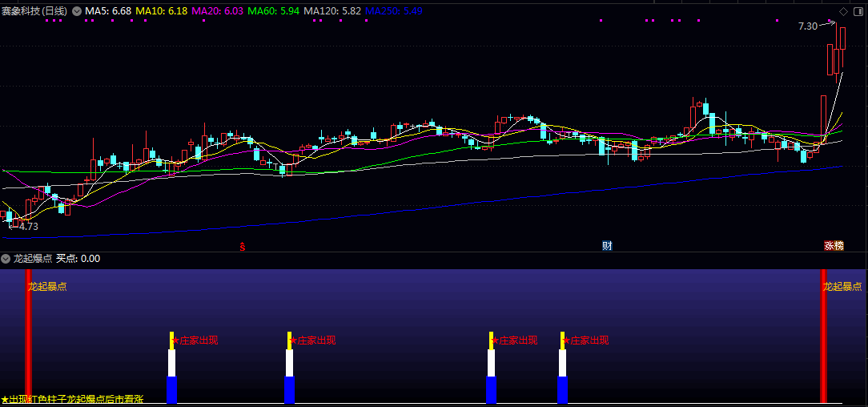The width and height of the screenshot is (868, 407).
Task: Expand the 龙起爆点 indicator dropdown arrow
Action: point(6,258)
